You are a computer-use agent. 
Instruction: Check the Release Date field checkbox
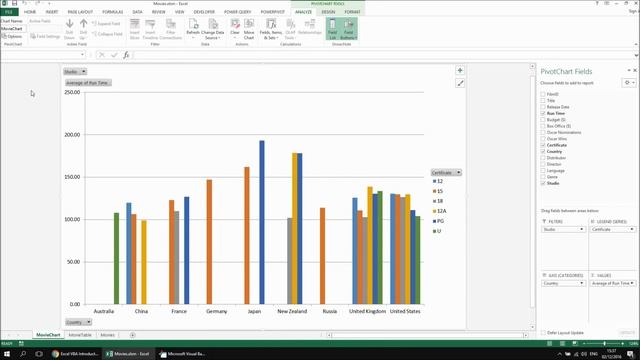(x=543, y=107)
